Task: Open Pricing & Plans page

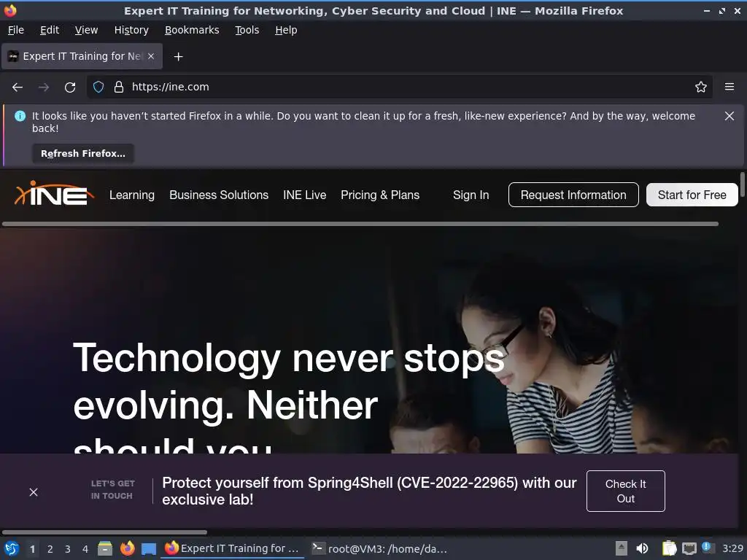Action: coord(379,195)
